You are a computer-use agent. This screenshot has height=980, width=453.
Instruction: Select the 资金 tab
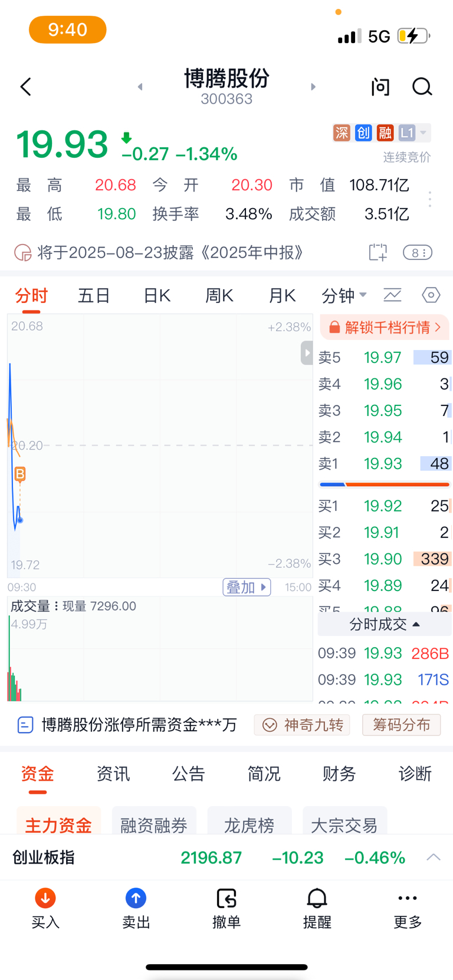(38, 774)
